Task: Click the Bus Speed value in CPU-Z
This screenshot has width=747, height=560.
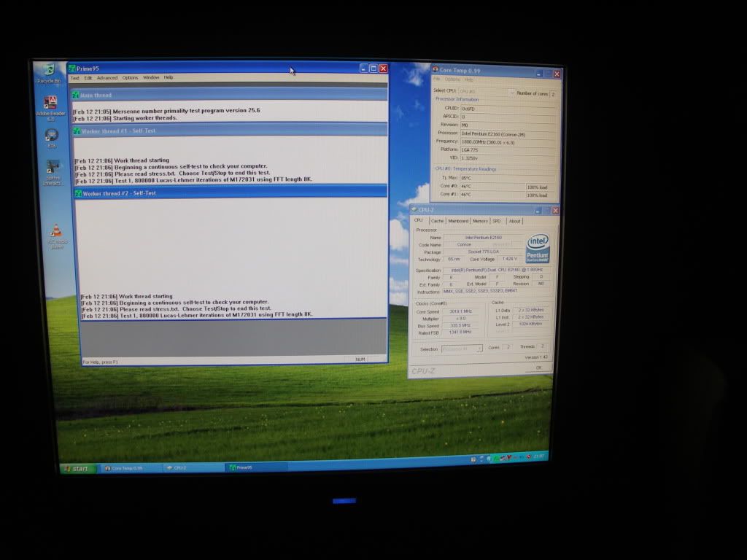Action: (460, 326)
